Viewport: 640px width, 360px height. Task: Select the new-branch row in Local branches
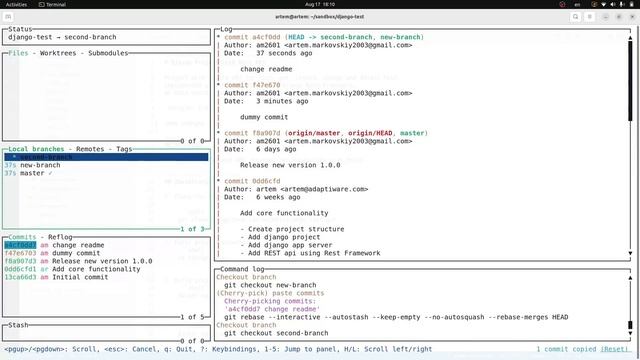click(x=106, y=165)
